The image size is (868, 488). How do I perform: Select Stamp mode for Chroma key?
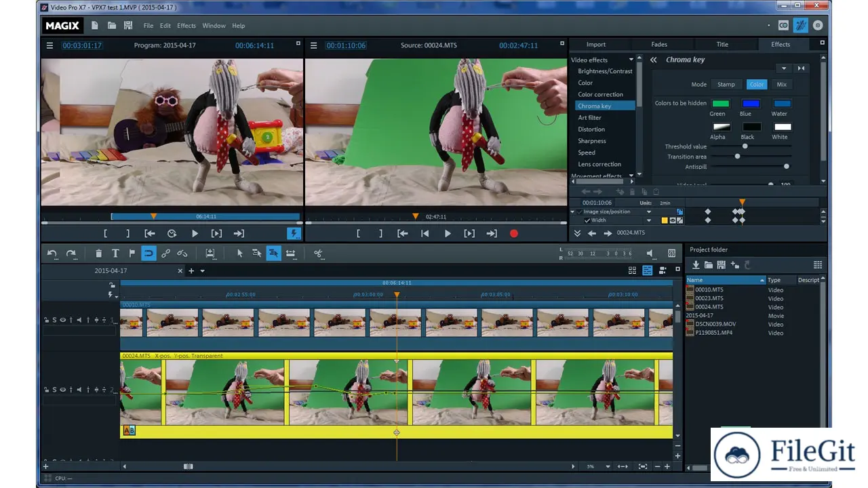726,85
